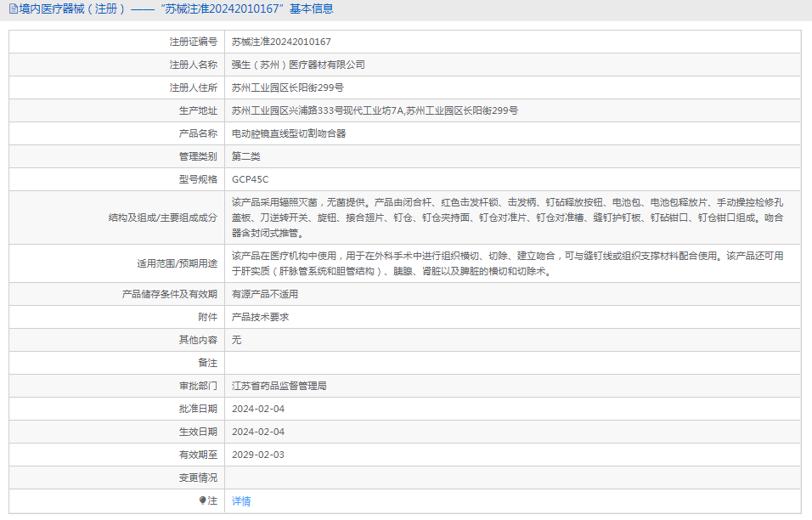This screenshot has height=520, width=812.
Task: Select the value 无 in 其他内容 row
Action: pyautogui.click(x=237, y=340)
